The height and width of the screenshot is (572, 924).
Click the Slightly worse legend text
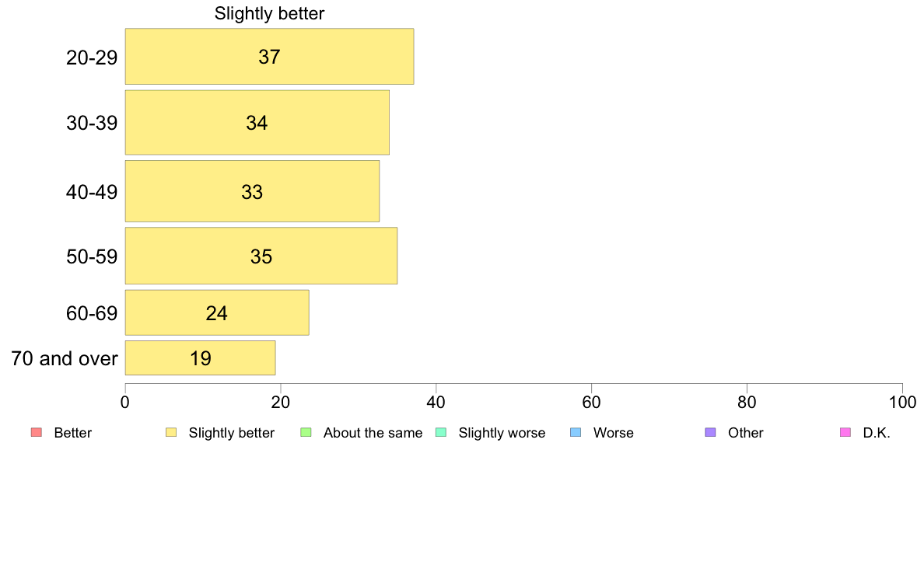click(502, 433)
